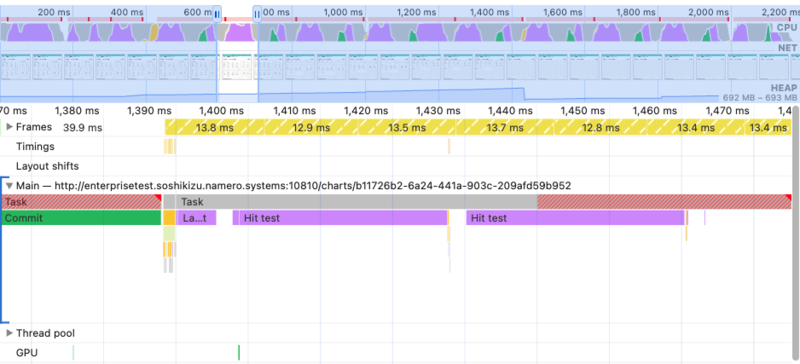Viewport: 800px width, 364px height.
Task: Select the purple La...t layout block
Action: pyautogui.click(x=196, y=218)
